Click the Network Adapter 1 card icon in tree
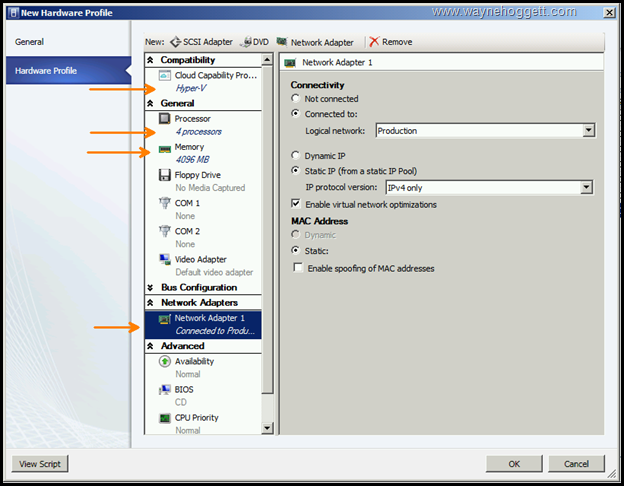Viewport: 624px width, 486px height. (x=164, y=319)
